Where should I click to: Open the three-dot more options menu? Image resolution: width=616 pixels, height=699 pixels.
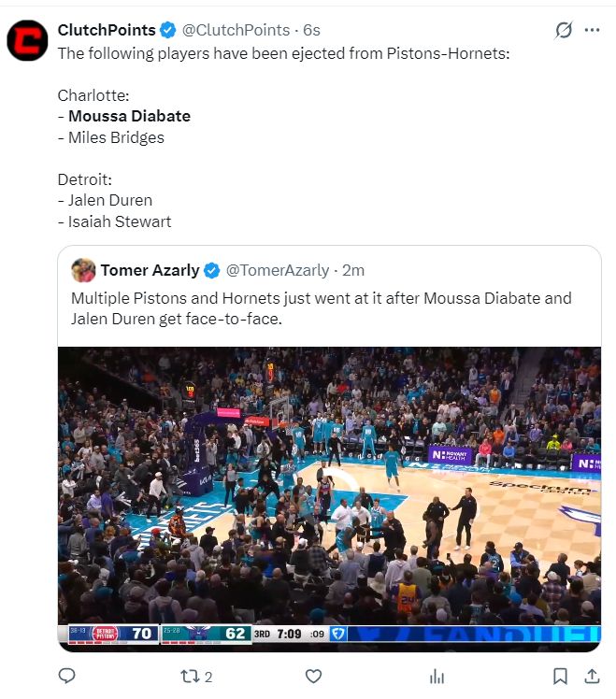(x=592, y=30)
